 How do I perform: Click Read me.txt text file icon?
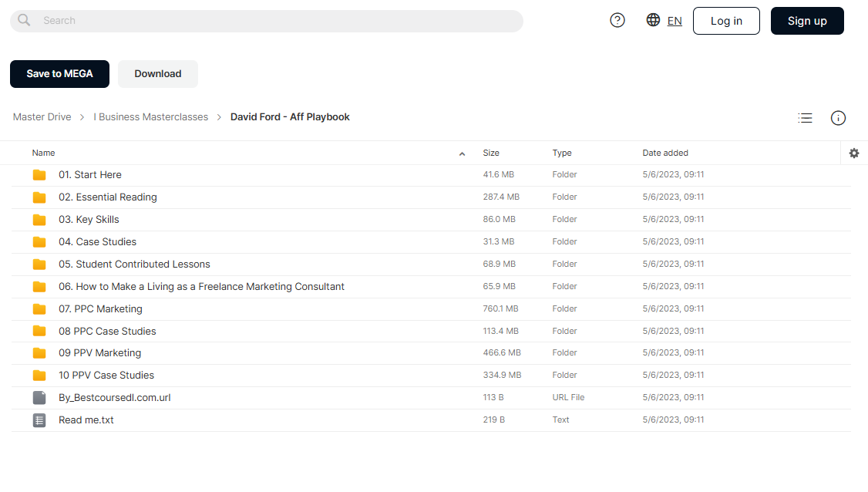click(39, 420)
